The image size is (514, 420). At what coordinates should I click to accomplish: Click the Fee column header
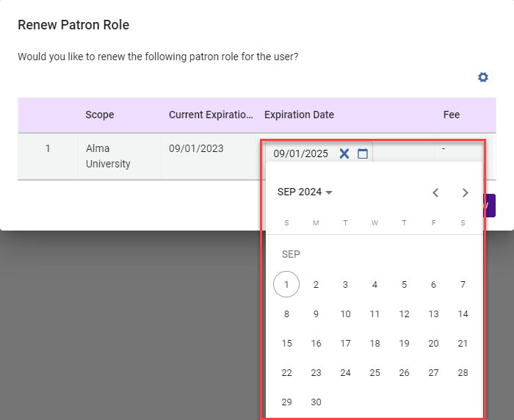pos(452,115)
